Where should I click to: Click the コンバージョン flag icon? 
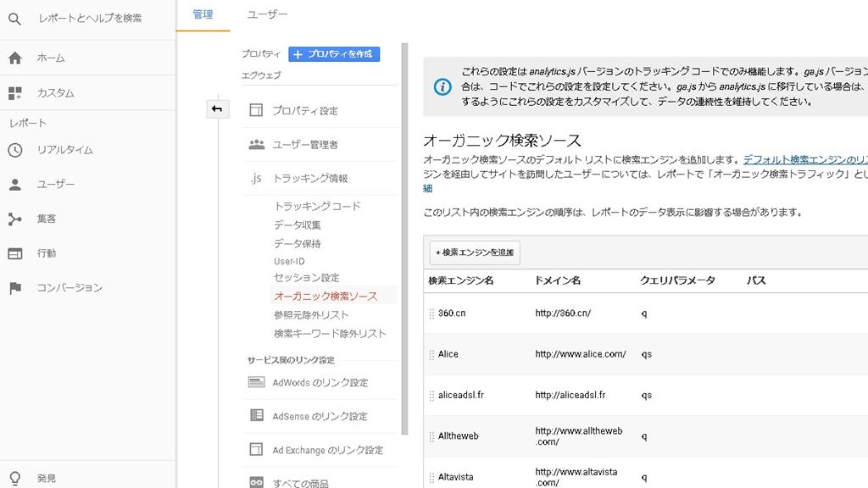pos(14,288)
